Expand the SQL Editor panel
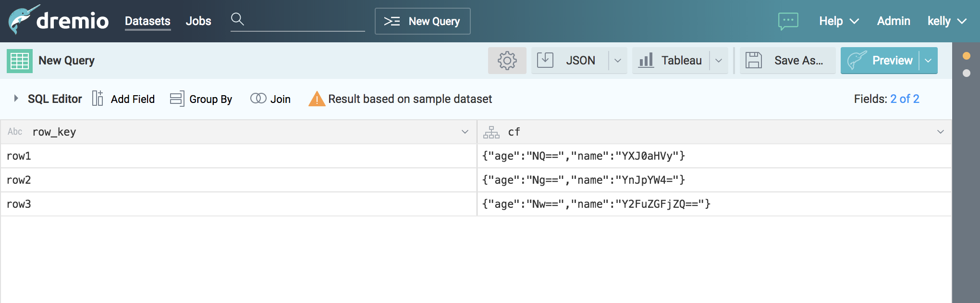980x303 pixels. tap(16, 99)
